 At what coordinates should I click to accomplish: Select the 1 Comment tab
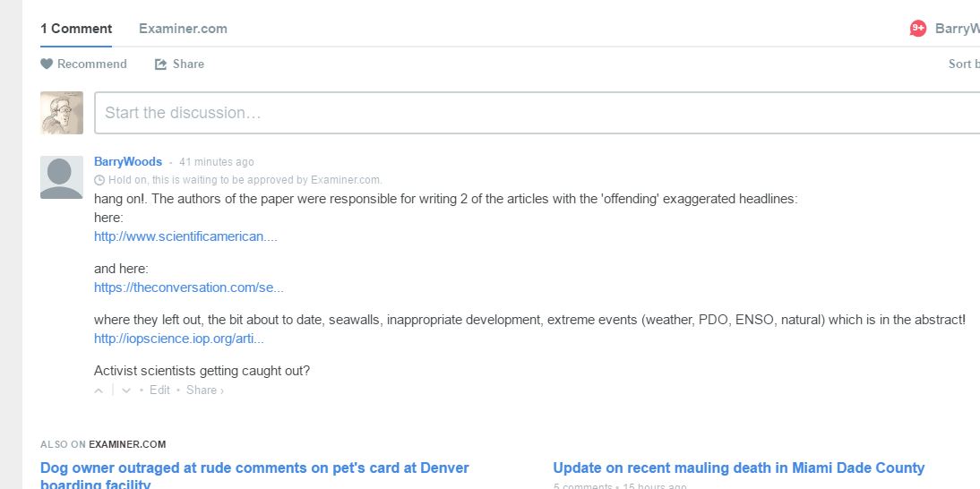pos(76,29)
